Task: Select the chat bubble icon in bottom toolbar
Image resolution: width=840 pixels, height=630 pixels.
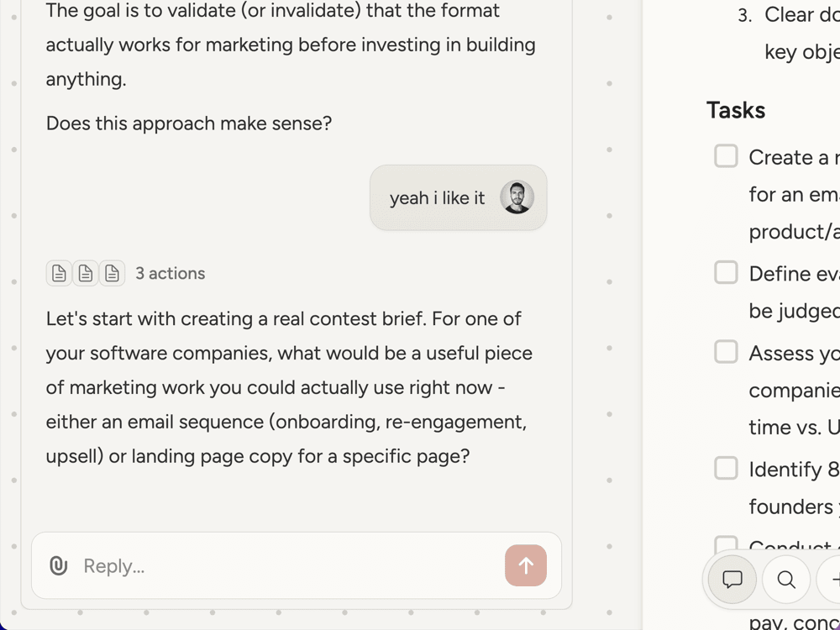Action: point(732,580)
